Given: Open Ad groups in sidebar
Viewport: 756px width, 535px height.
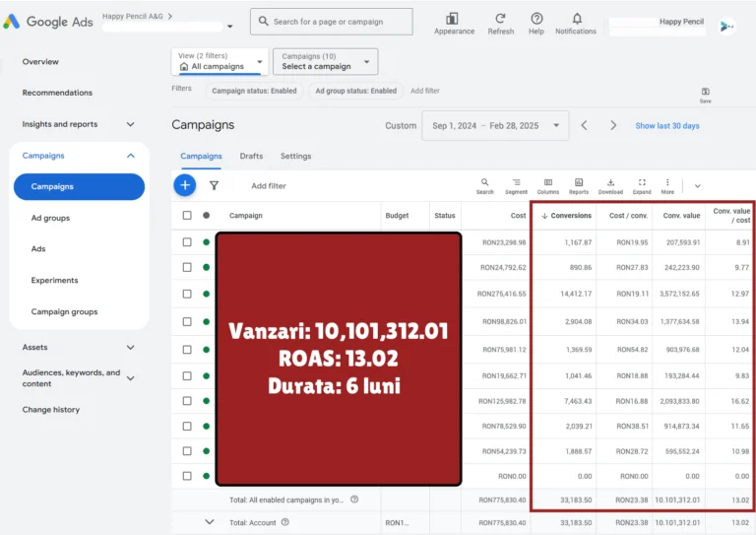Looking at the screenshot, I should coord(50,218).
